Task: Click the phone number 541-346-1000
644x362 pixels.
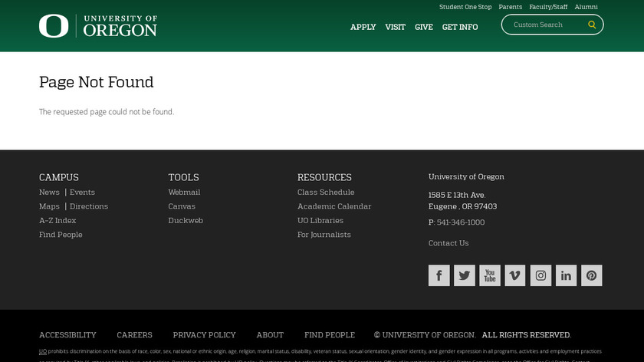Action: (x=461, y=222)
